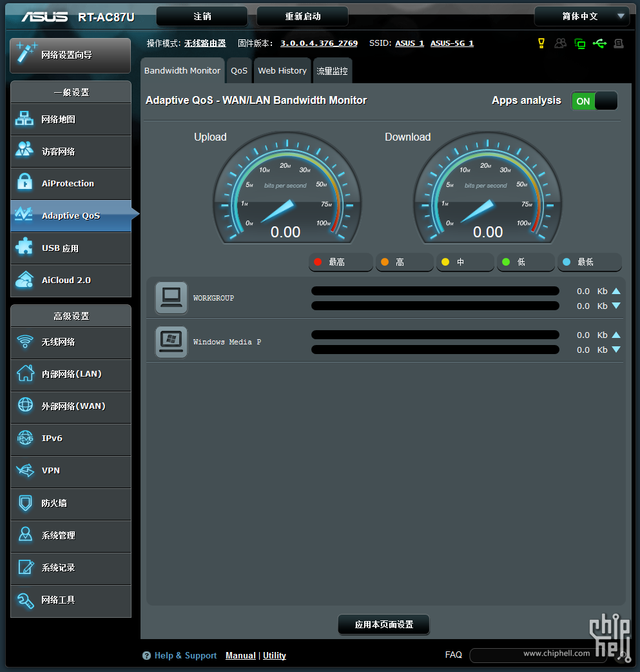Open 网络地图 network map icon
640x672 pixels.
point(24,119)
